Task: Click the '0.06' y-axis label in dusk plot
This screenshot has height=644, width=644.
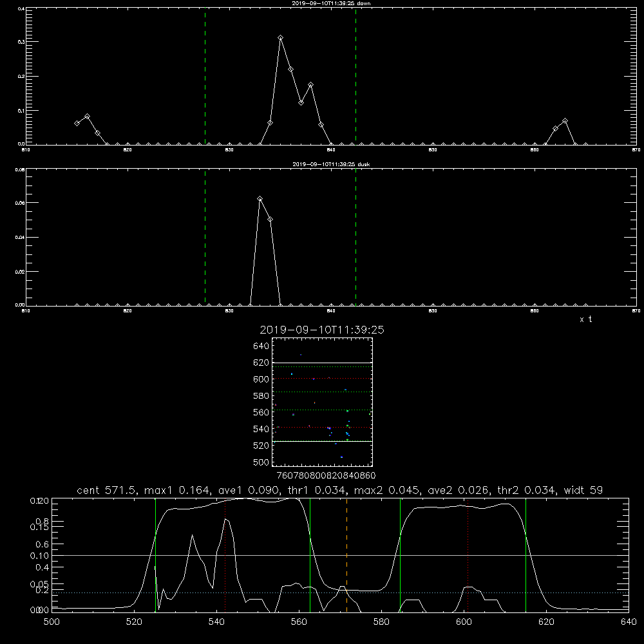Action: point(20,203)
